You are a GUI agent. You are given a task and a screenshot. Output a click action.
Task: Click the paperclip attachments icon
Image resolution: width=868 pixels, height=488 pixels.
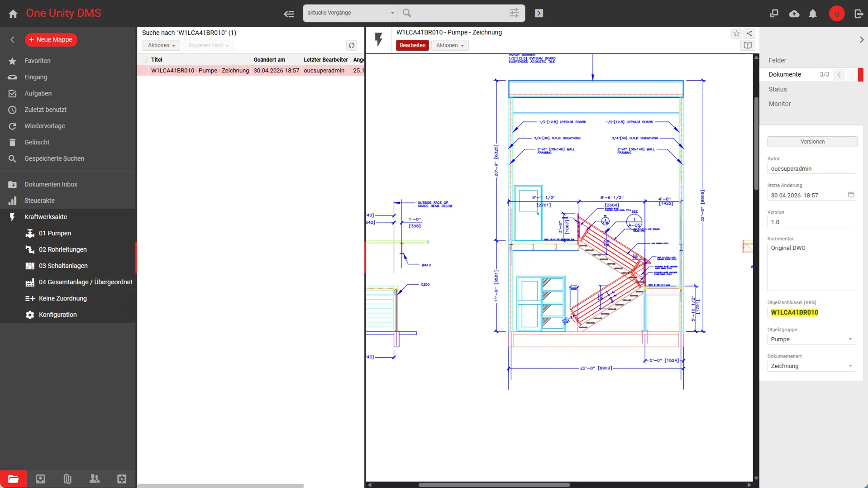point(67,479)
